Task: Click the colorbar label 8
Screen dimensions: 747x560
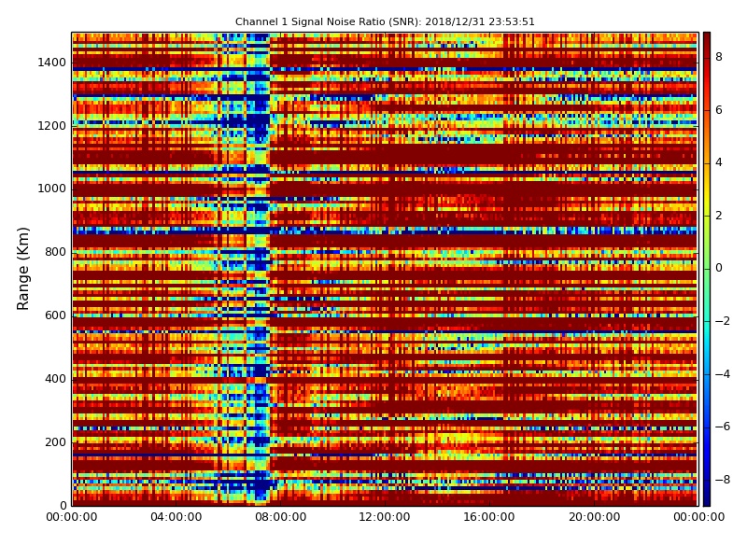Action: [x=719, y=57]
